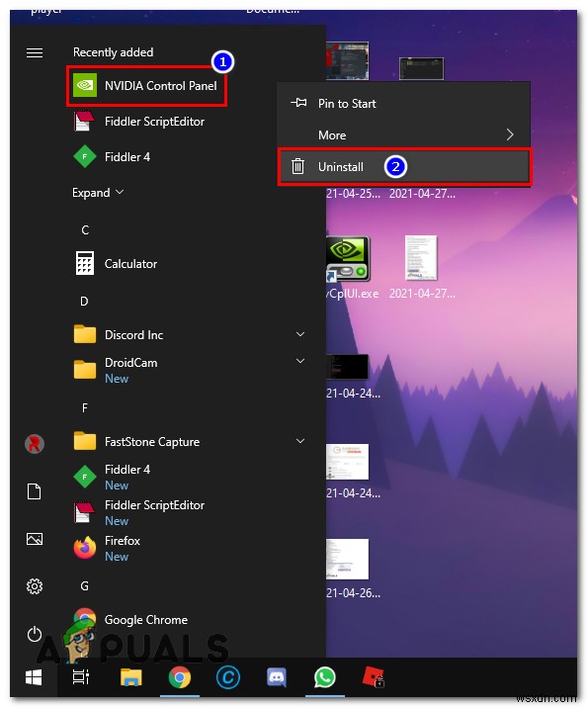
Task: Click the Windows Start button
Action: point(34,677)
